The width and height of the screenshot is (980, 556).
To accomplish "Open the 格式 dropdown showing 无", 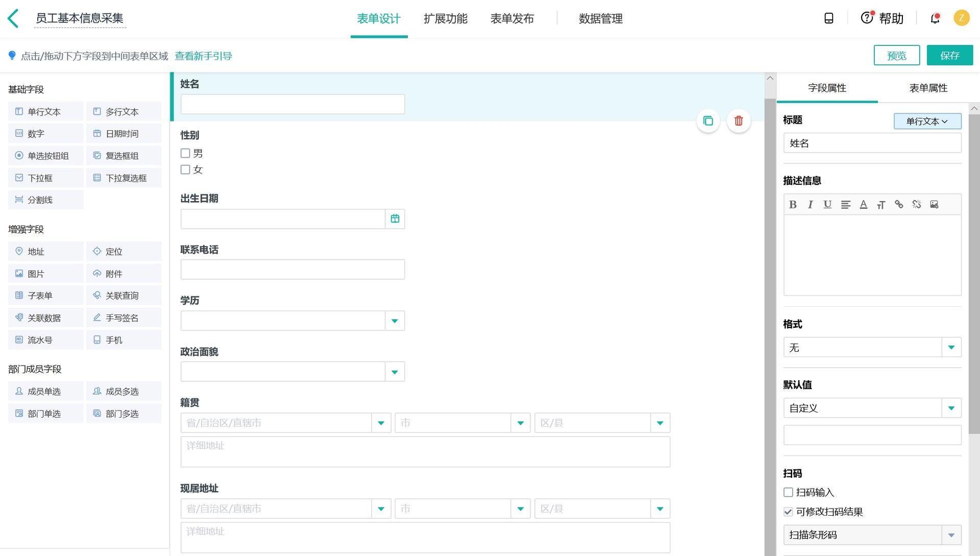I will pyautogui.click(x=872, y=347).
